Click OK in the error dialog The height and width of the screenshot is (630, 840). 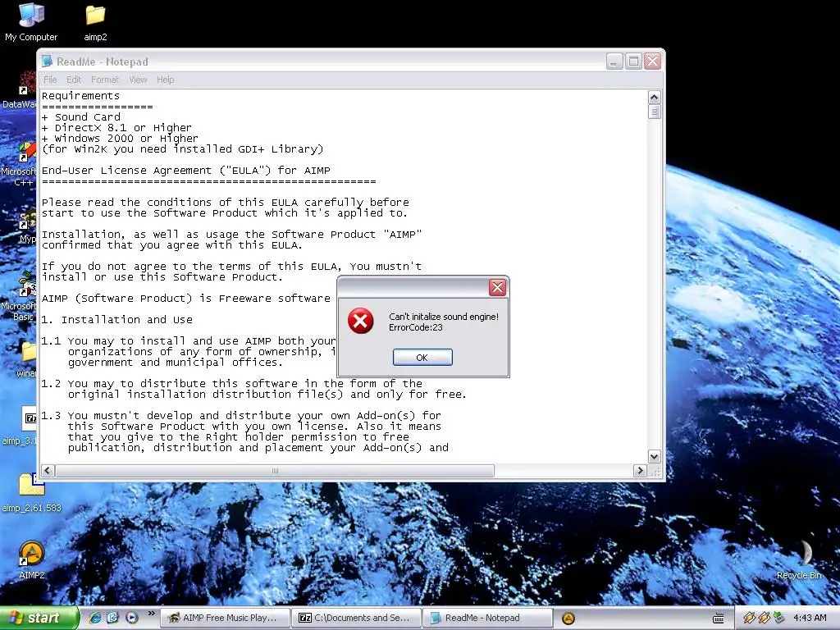pyautogui.click(x=422, y=358)
